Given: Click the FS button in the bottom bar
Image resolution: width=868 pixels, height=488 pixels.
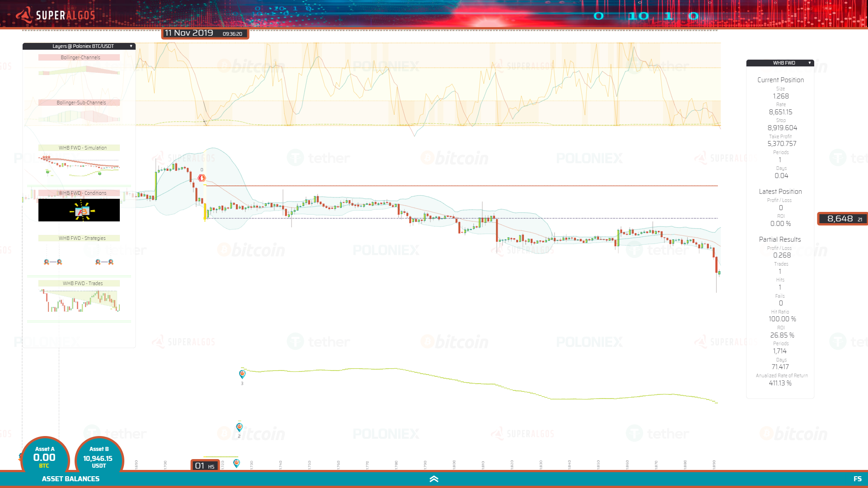Looking at the screenshot, I should tap(857, 479).
